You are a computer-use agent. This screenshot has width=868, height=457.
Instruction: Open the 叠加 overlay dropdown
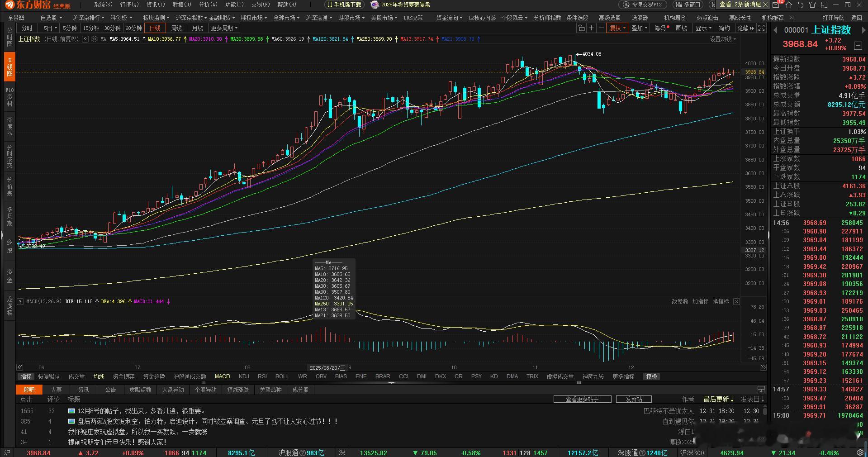pos(639,28)
